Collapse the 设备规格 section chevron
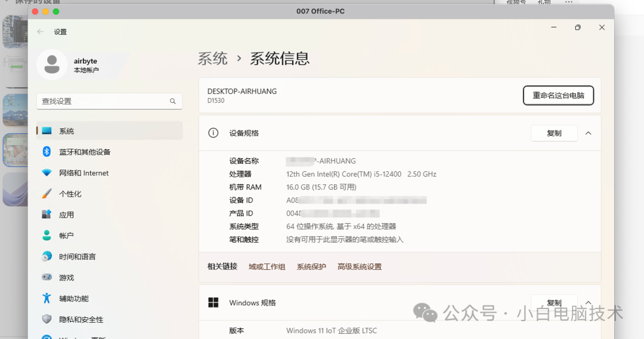The height and width of the screenshot is (339, 644). click(588, 133)
